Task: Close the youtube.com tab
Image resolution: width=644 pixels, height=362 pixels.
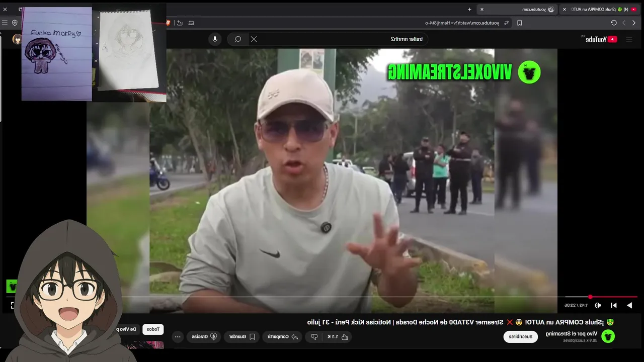Action: point(481,9)
